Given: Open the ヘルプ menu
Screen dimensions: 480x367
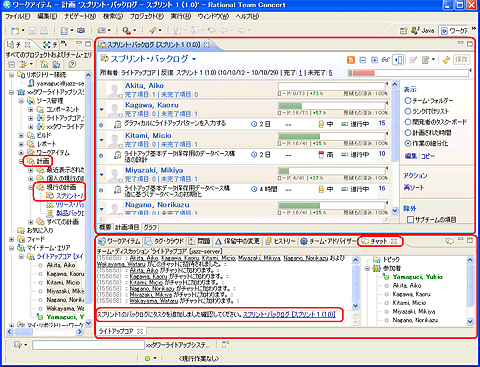Looking at the screenshot, I should (247, 16).
